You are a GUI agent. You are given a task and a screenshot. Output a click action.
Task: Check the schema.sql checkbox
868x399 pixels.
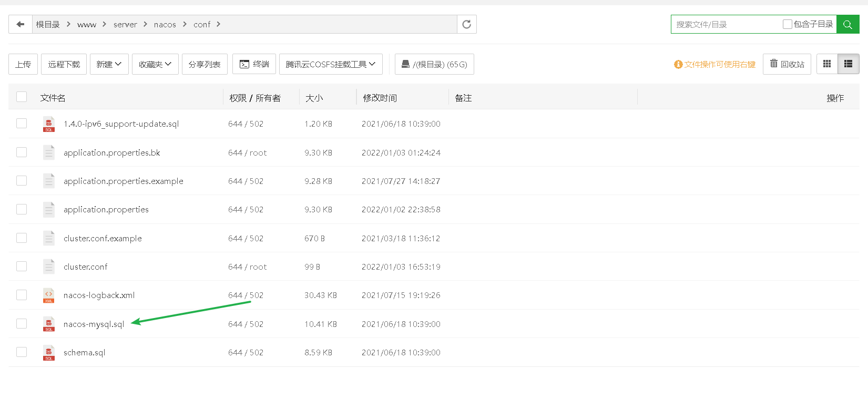(x=22, y=352)
